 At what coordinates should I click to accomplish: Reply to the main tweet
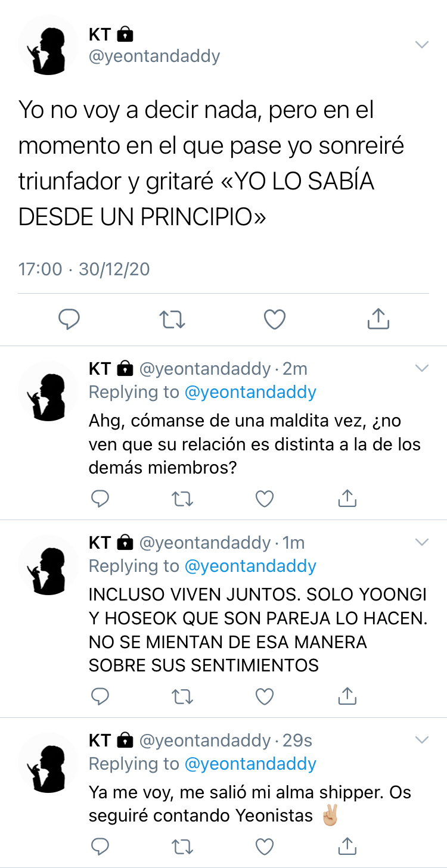[69, 319]
